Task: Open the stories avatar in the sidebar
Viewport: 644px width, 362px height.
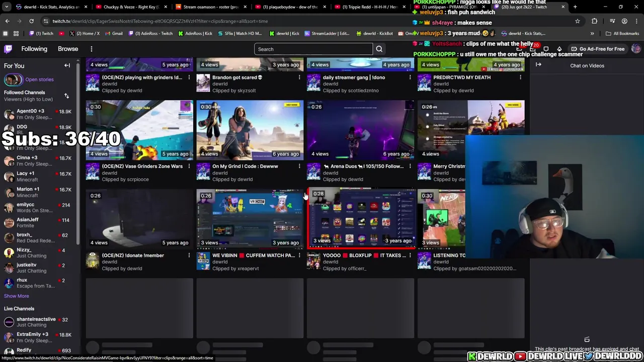Action: pyautogui.click(x=13, y=79)
